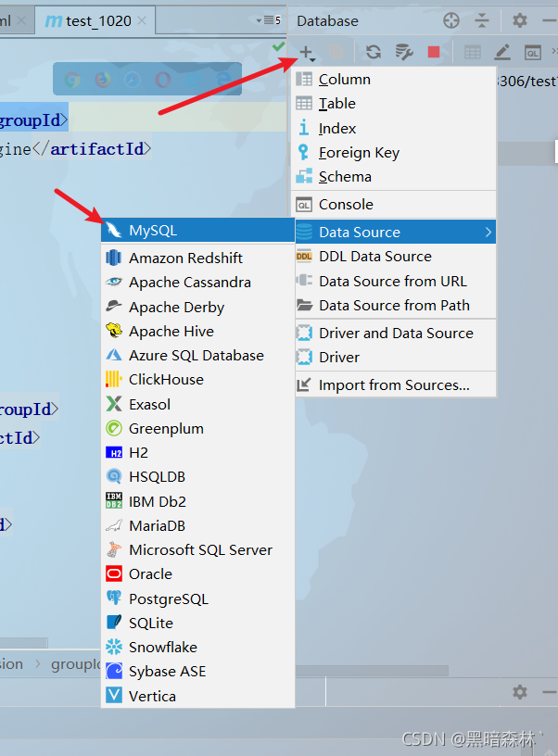
Task: Select Vertica data source
Action: 197,696
